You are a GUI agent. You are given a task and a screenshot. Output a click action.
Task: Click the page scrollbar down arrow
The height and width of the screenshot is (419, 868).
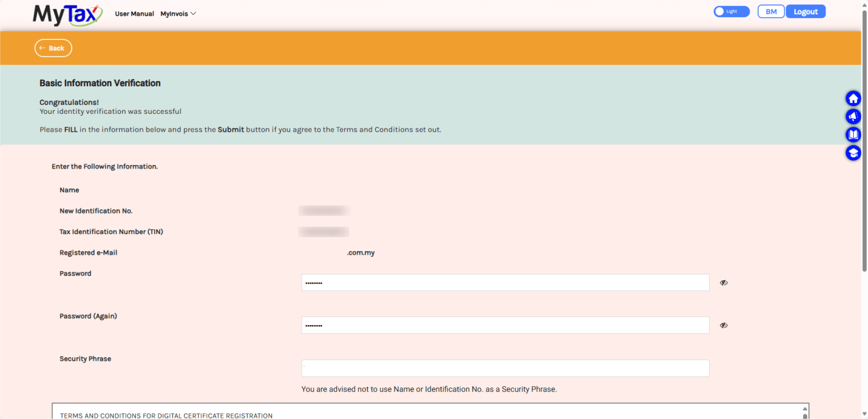(864, 414)
